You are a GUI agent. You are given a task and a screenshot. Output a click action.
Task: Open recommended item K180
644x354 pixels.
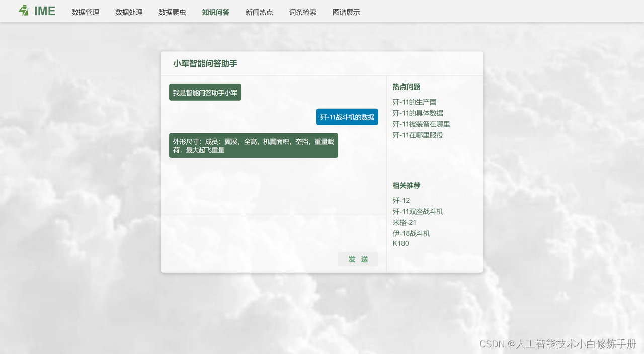pyautogui.click(x=401, y=243)
